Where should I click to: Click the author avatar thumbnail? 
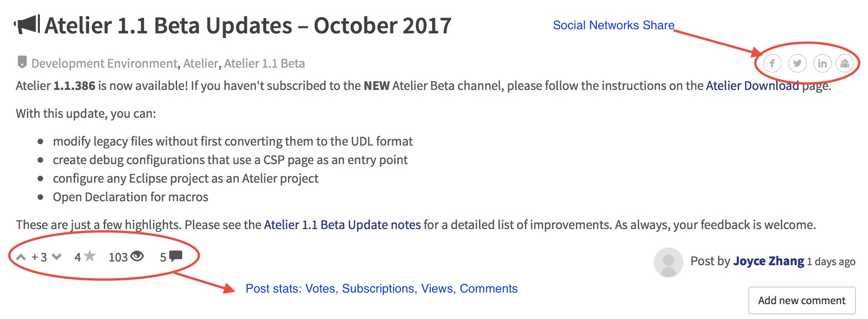668,262
